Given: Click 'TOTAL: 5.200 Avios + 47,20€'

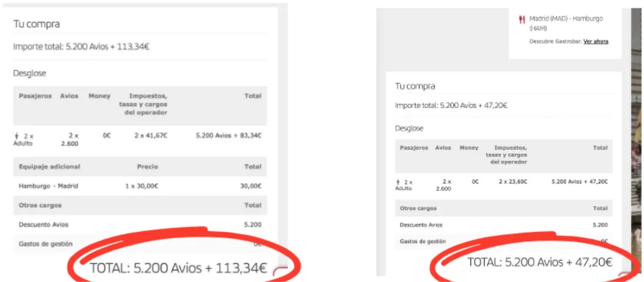Looking at the screenshot, I should coord(540,262).
